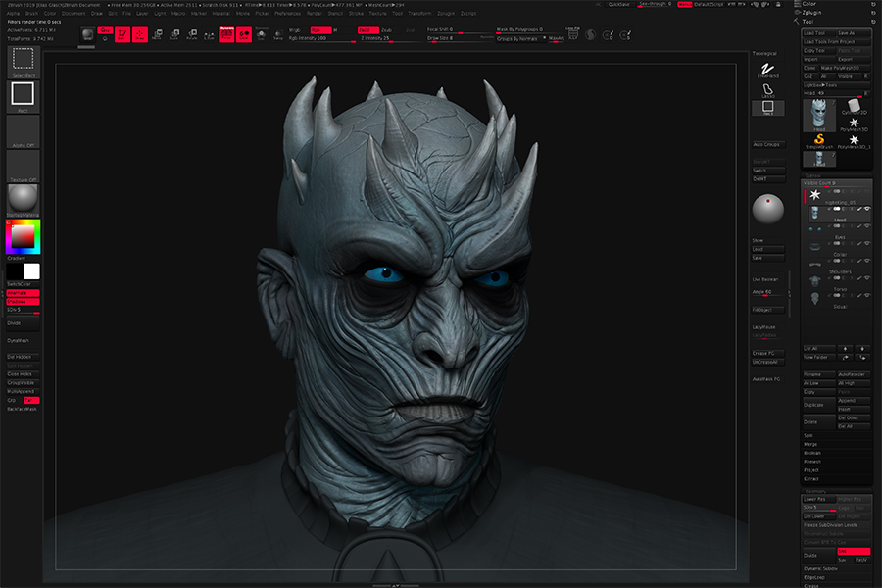The height and width of the screenshot is (588, 882).
Task: Click the Line Fill polyframe icon
Action: click(572, 34)
